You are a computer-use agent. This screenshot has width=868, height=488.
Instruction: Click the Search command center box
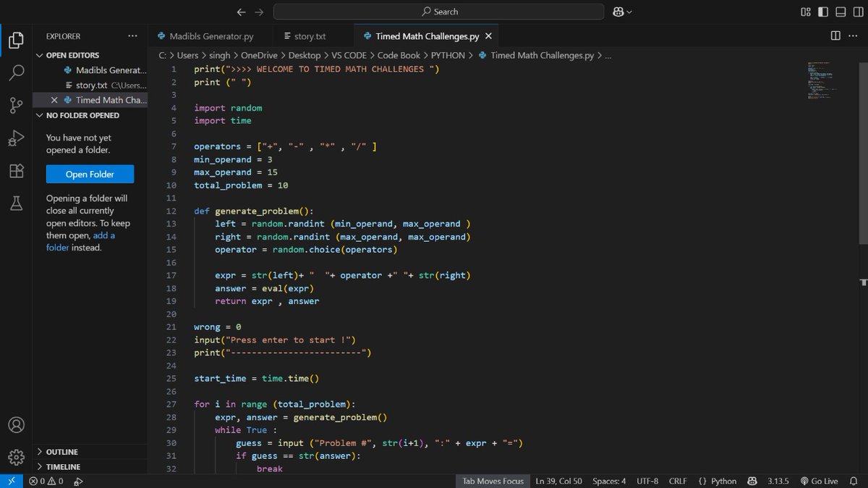[x=439, y=12]
